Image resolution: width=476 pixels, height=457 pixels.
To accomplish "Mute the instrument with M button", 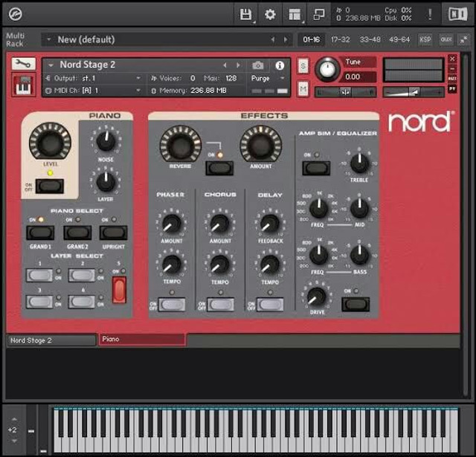I will pos(303,89).
